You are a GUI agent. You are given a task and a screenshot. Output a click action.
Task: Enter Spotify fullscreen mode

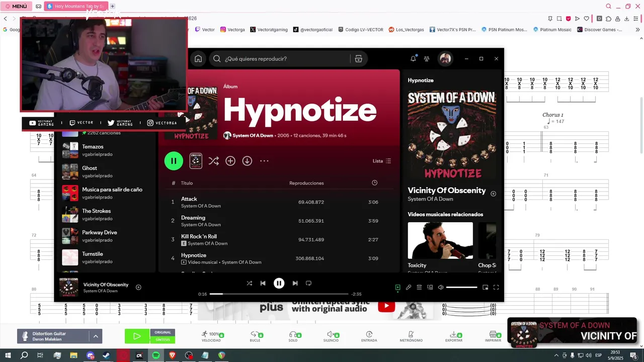[x=496, y=288]
